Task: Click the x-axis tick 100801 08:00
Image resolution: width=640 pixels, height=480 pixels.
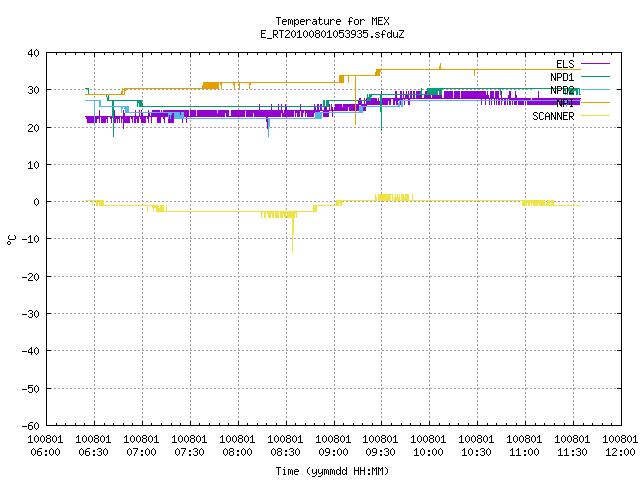Action: click(x=238, y=445)
